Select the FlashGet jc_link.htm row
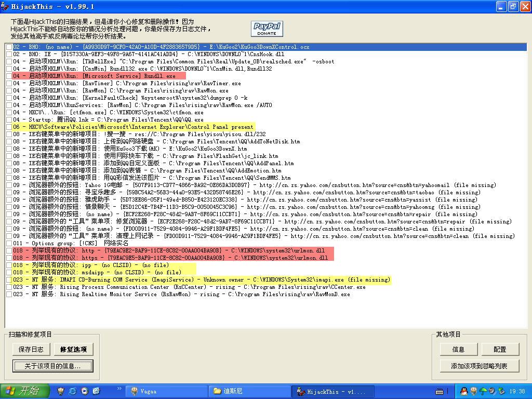This screenshot has width=532, height=399. coord(145,156)
